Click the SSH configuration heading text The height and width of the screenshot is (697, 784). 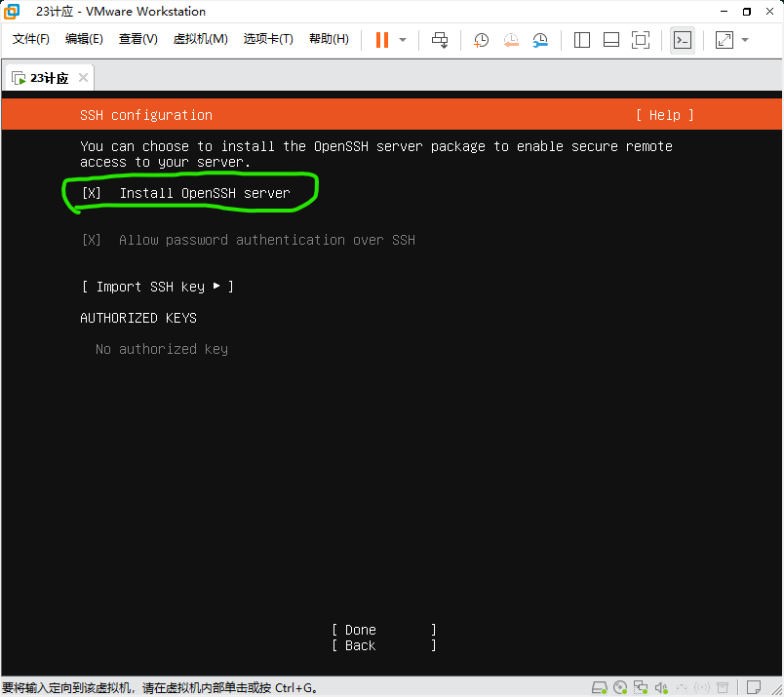146,115
